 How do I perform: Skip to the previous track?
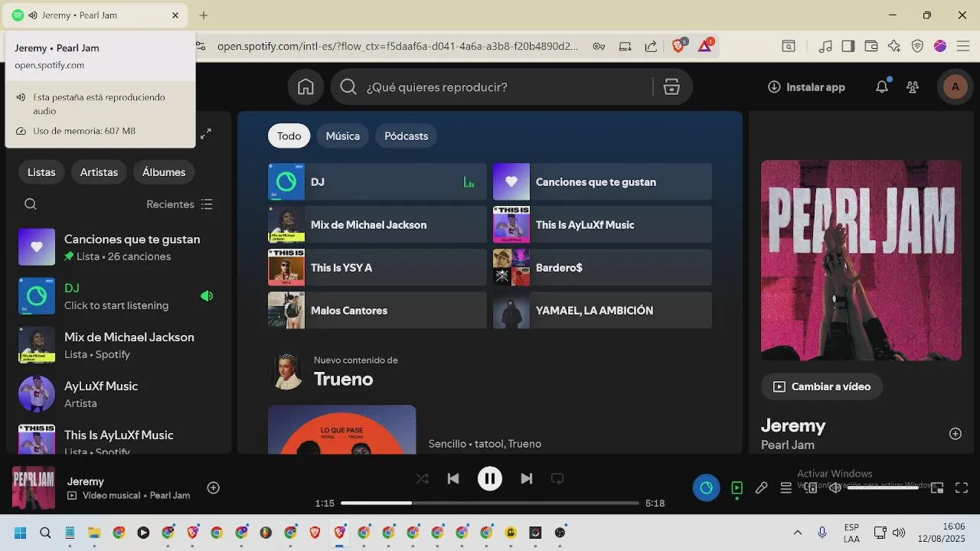pos(453,479)
